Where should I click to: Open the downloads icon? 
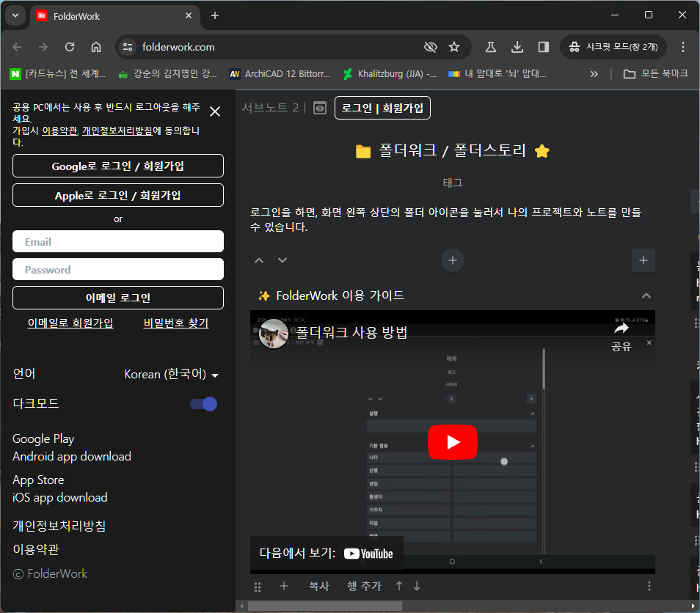pyautogui.click(x=517, y=47)
